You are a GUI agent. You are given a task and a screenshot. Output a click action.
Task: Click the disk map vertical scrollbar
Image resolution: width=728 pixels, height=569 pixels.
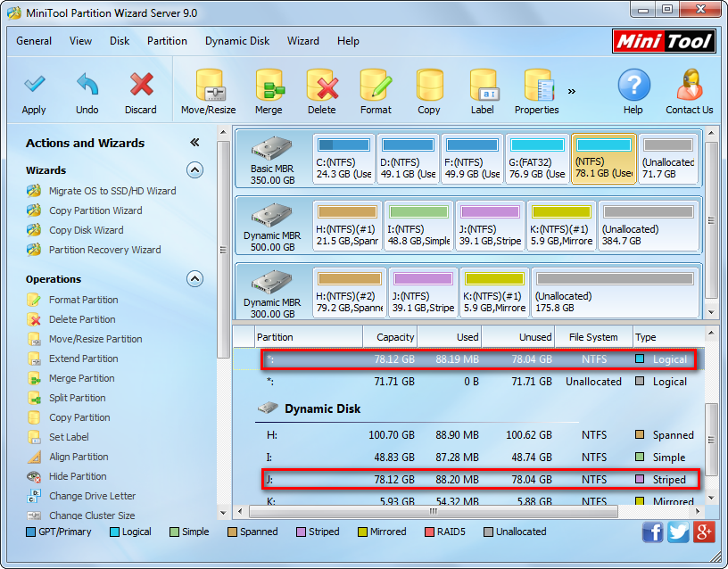click(x=711, y=222)
